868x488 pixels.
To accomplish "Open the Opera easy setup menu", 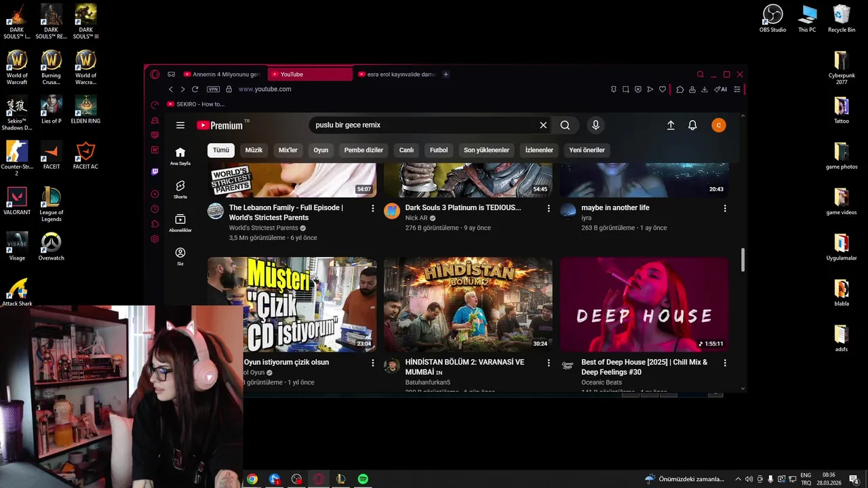I will pyautogui.click(x=737, y=89).
